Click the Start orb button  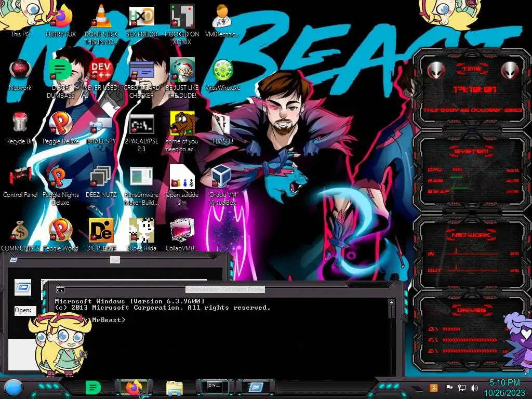click(14, 388)
